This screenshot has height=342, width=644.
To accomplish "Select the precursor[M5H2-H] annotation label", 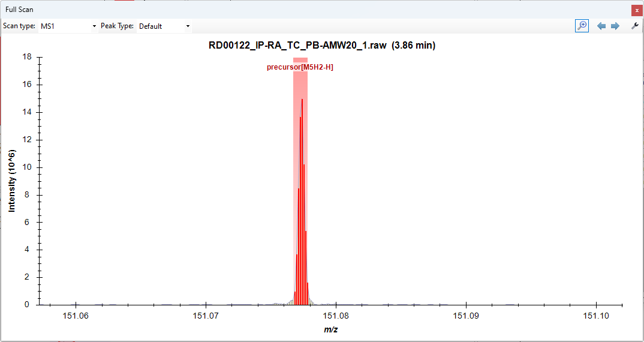I will click(x=300, y=67).
